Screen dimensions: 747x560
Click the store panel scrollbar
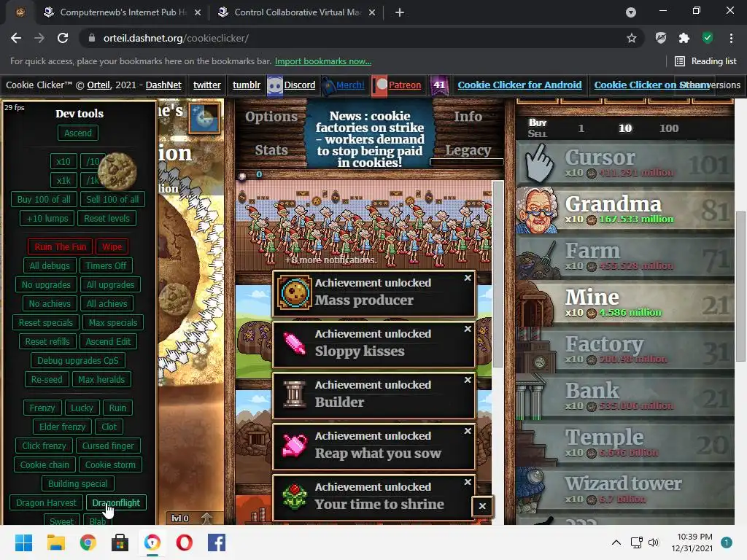coord(740,286)
